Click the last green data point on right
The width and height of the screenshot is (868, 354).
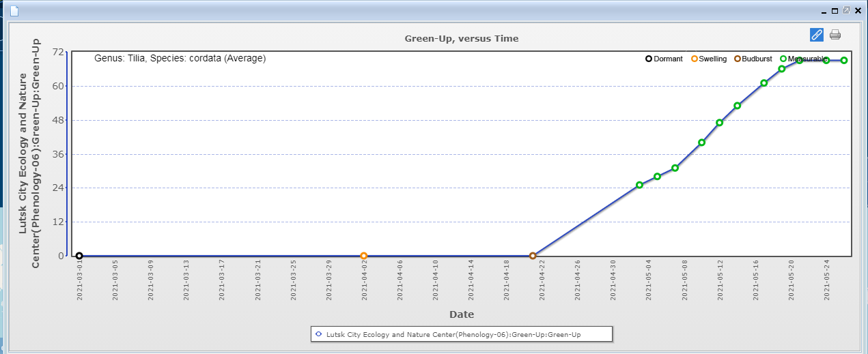click(x=844, y=60)
